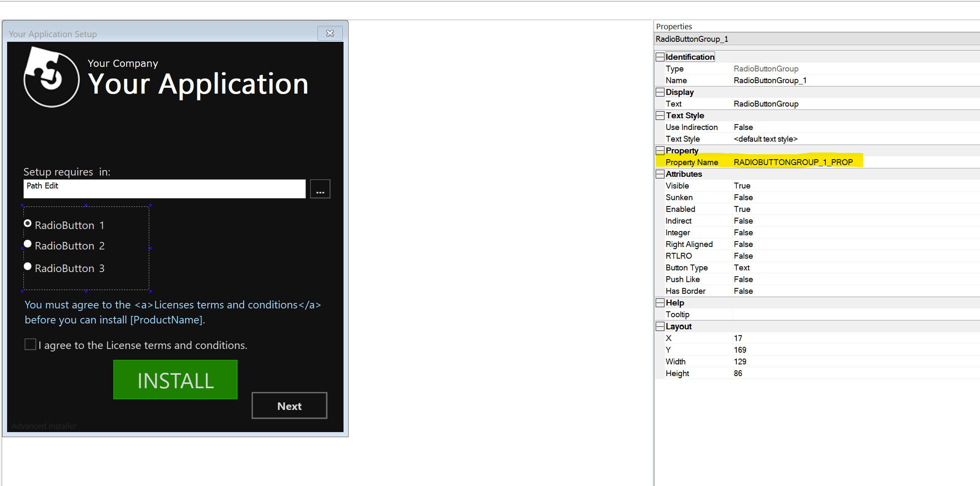Click the Type value RadioButtonGroup
980x486 pixels.
pos(766,69)
